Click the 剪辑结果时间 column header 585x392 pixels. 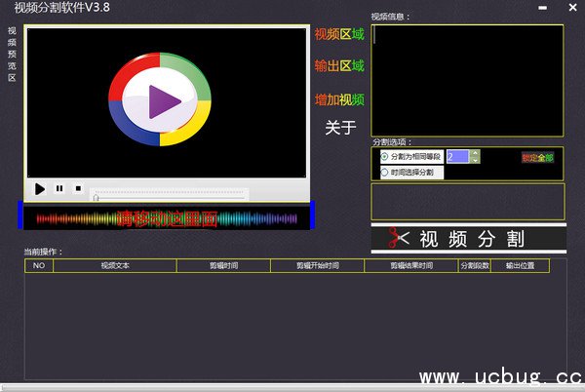(x=411, y=265)
